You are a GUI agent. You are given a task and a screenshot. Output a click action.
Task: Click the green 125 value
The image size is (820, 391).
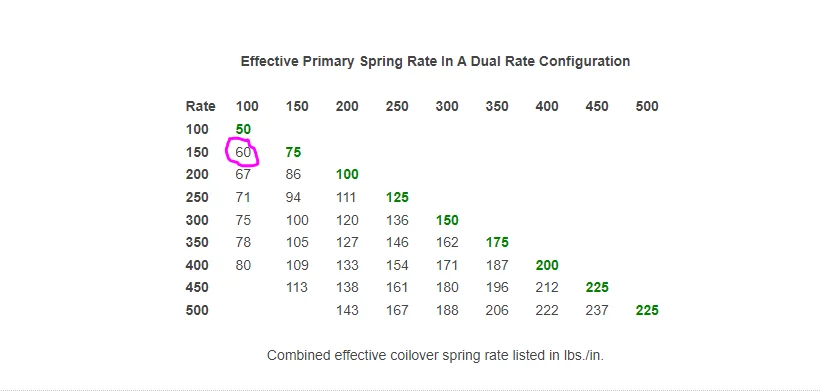pyautogui.click(x=397, y=198)
